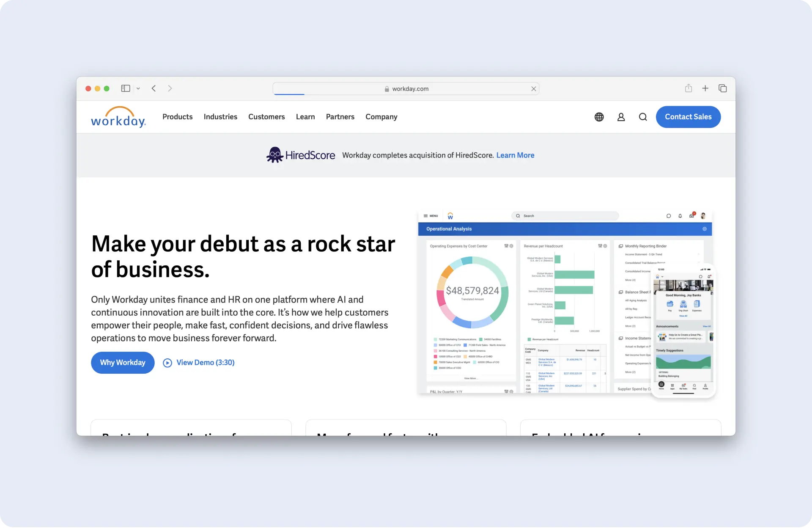This screenshot has width=812, height=529.
Task: Click the workday.com address bar
Action: (406, 89)
